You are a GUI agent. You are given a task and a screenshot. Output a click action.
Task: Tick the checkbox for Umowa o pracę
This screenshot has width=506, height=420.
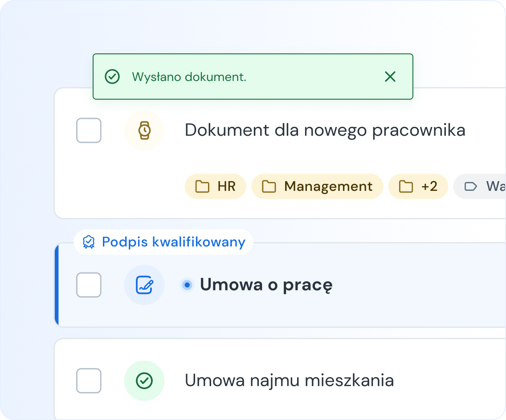pos(89,285)
